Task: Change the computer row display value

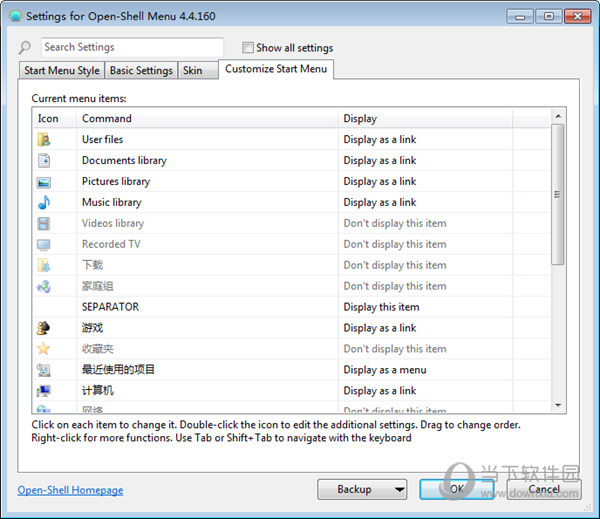Action: click(380, 391)
